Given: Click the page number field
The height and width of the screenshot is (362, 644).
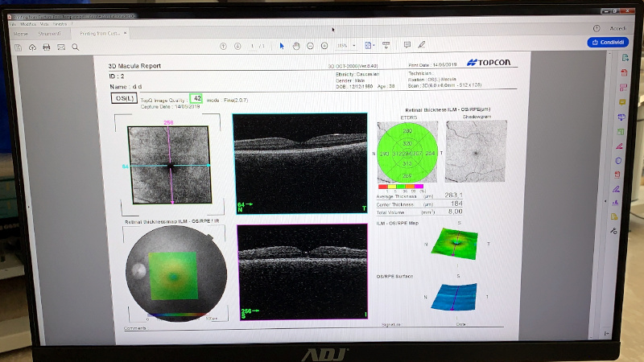Looking at the screenshot, I should pyautogui.click(x=253, y=46).
